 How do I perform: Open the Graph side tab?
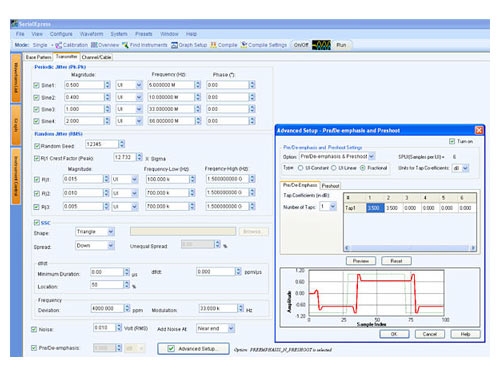[x=16, y=125]
